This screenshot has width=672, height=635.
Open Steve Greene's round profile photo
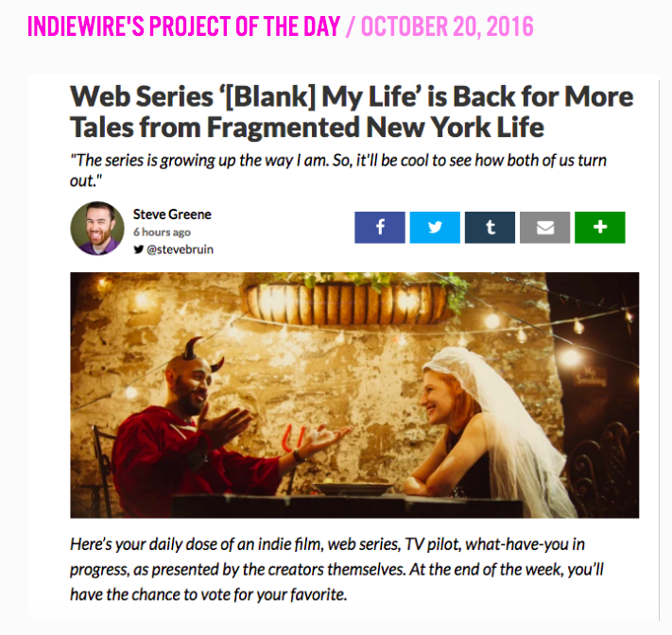click(97, 229)
